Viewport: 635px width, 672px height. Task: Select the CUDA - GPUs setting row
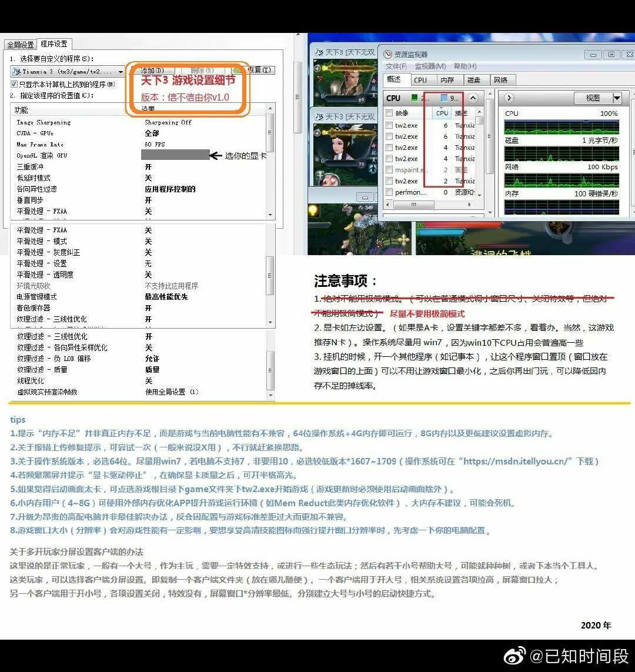pos(139,133)
